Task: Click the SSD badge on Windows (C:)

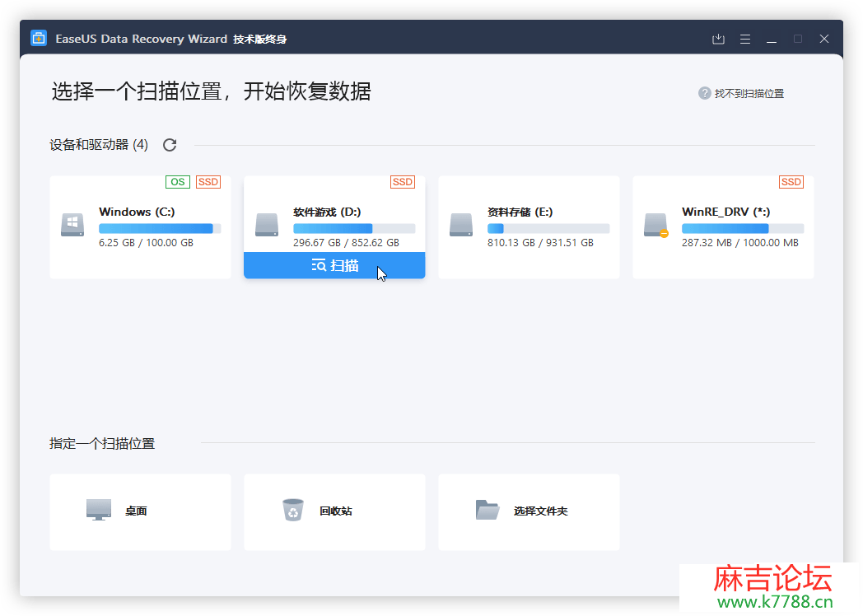Action: pos(208,182)
